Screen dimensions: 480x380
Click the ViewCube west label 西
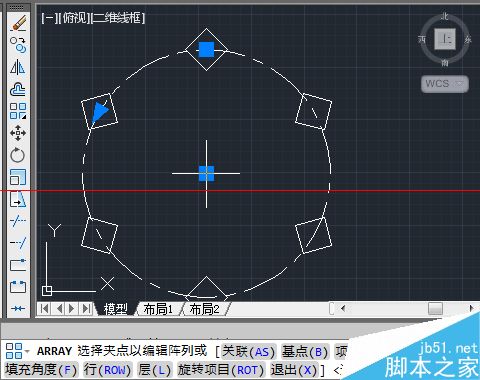(x=422, y=39)
